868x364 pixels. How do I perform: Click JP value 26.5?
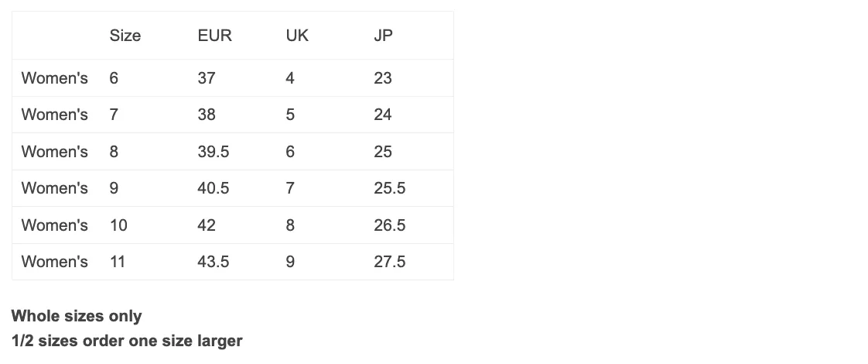click(x=390, y=225)
